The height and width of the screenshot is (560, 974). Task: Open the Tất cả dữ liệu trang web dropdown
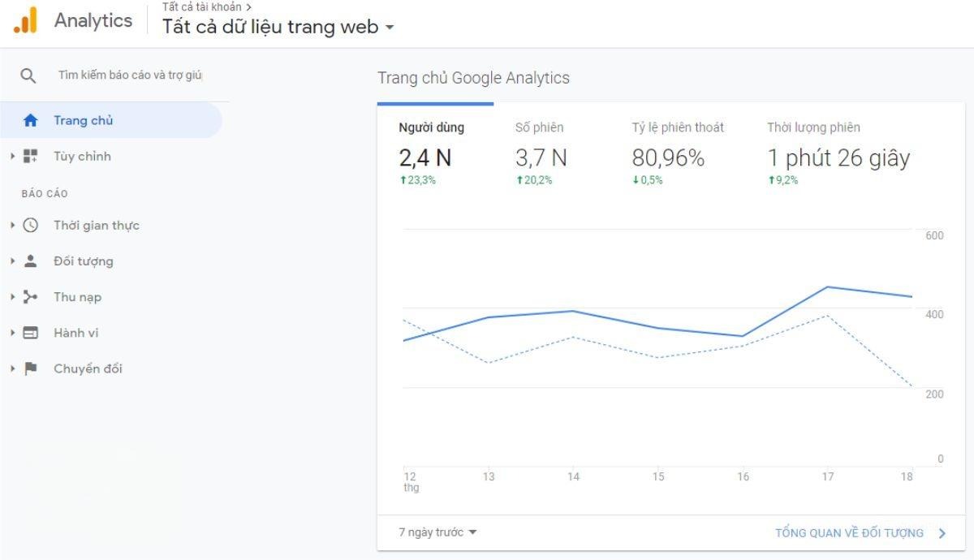278,27
